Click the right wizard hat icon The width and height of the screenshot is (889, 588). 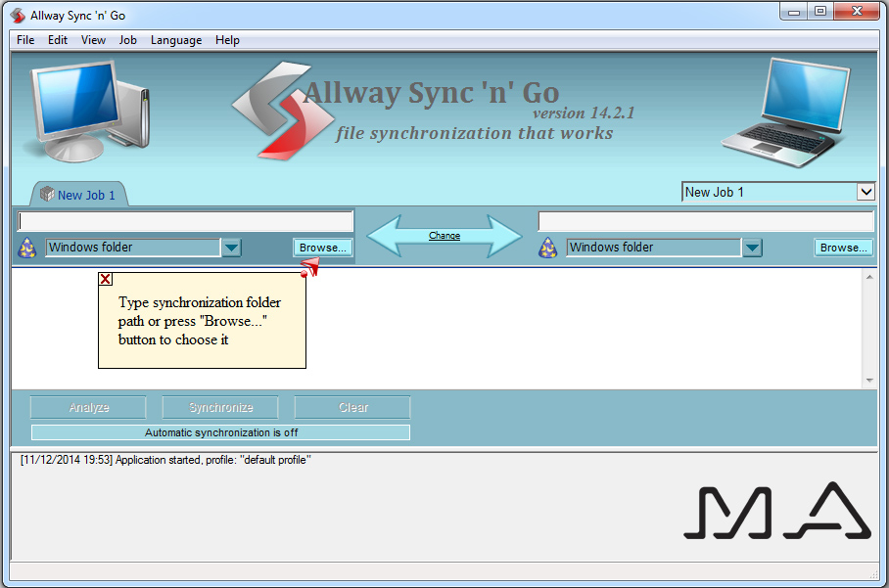click(547, 248)
